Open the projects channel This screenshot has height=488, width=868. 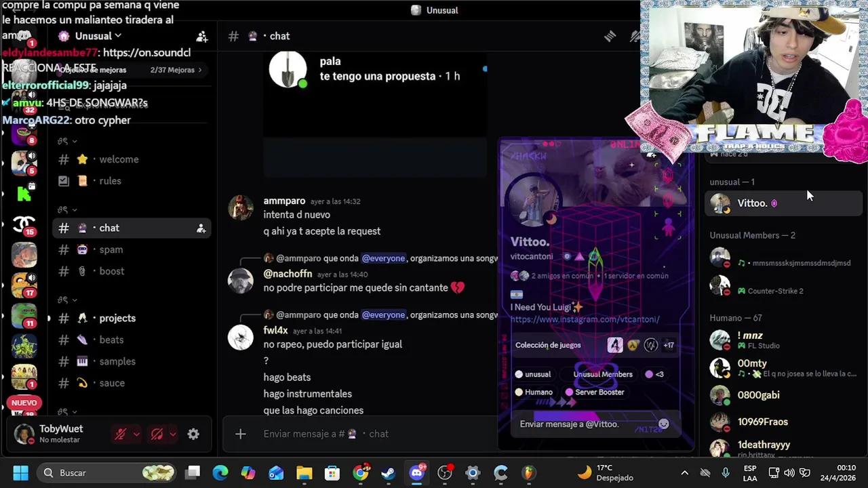(131, 318)
